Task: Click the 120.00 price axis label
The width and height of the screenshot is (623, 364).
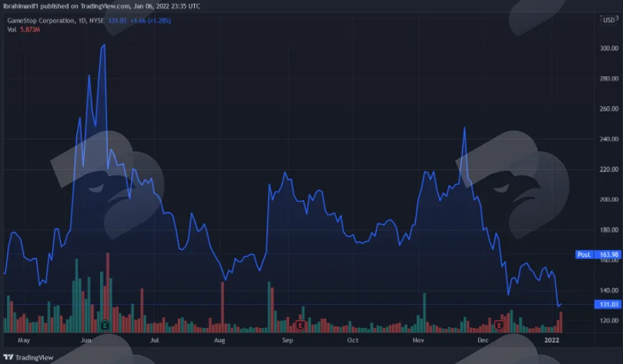Action: [608, 320]
